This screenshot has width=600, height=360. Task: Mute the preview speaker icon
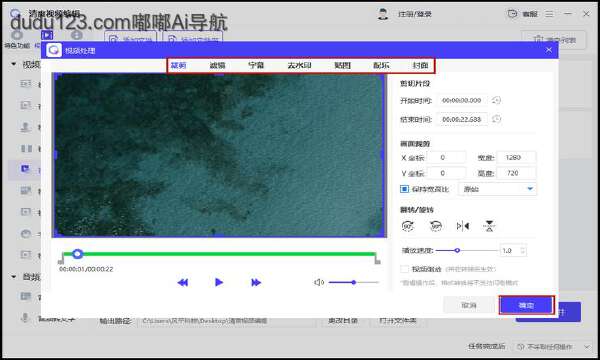319,282
